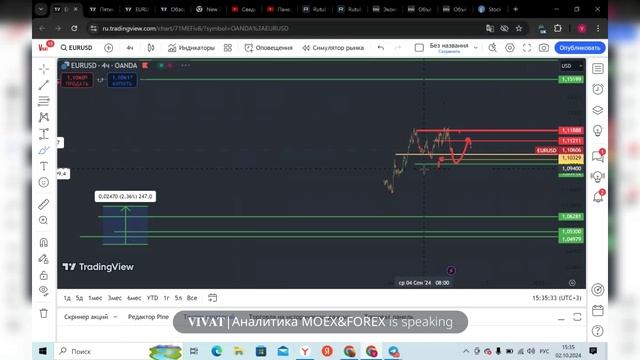Viewport: 640px width, 360px height.
Task: Open timezone menu showing 15:35:33 (UTC+3)
Action: coord(556,298)
